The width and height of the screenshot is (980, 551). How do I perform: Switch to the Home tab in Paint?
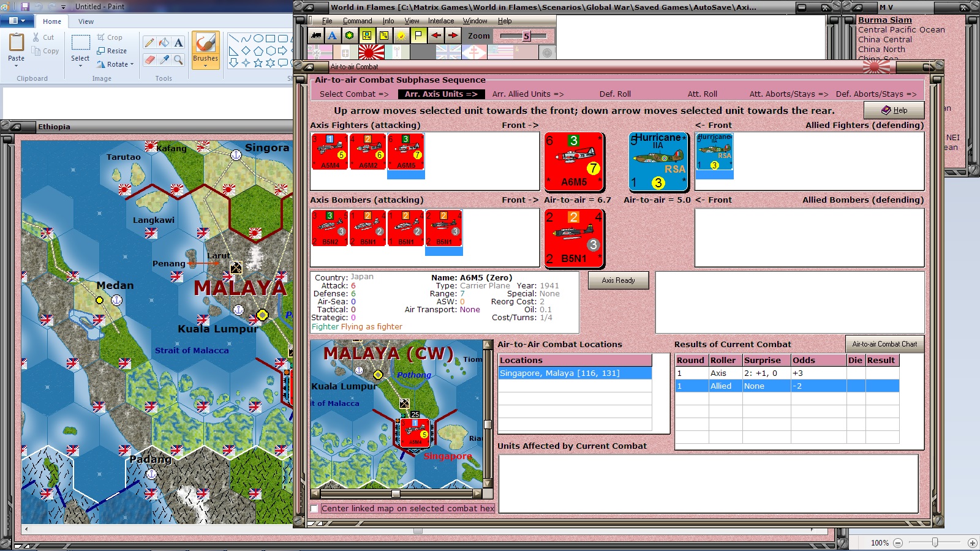tap(52, 21)
